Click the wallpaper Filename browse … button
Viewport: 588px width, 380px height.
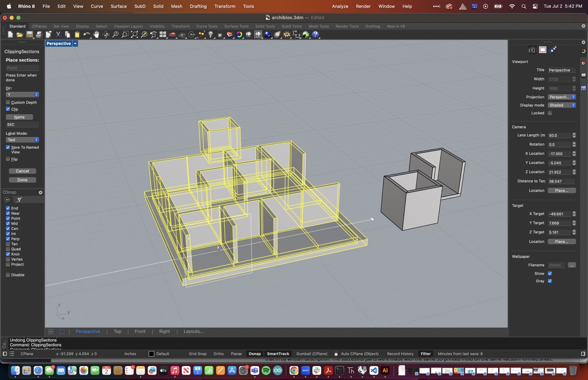pos(572,265)
